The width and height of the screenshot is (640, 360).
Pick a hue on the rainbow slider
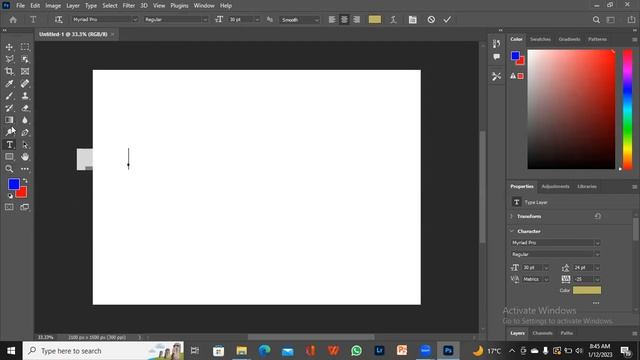(627, 108)
